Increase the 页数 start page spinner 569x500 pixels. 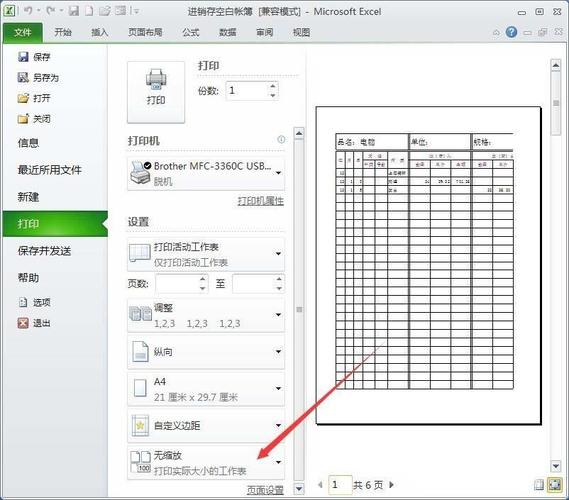click(x=202, y=279)
